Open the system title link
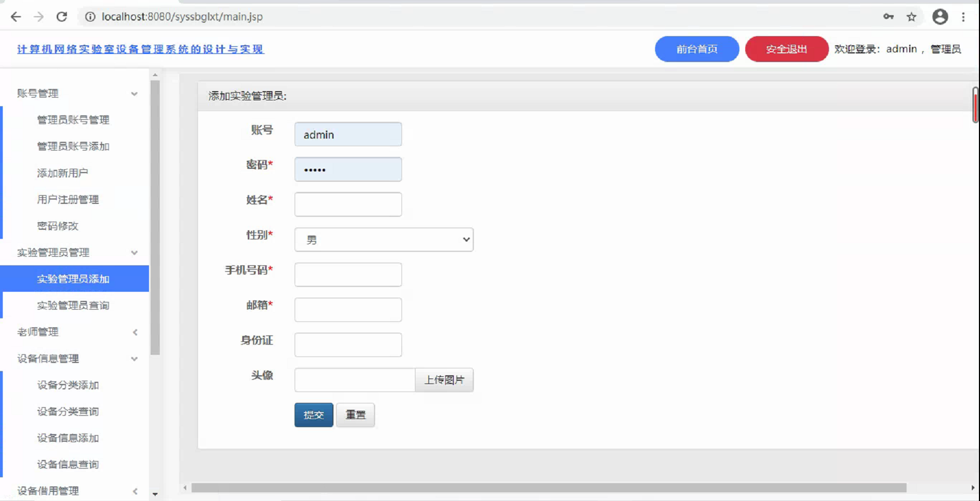Viewport: 980px width, 501px height. pyautogui.click(x=140, y=49)
